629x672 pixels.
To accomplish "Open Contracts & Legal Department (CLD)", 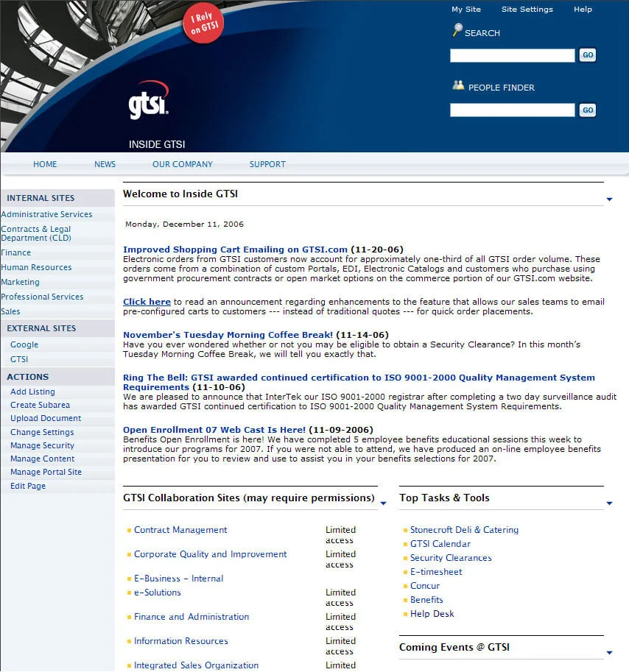I will 36,233.
